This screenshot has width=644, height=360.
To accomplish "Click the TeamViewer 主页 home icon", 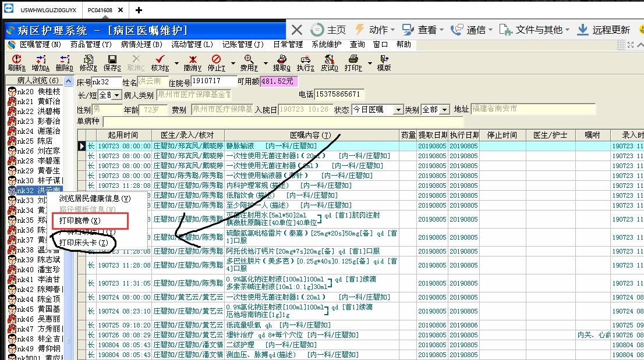I will [x=328, y=30].
